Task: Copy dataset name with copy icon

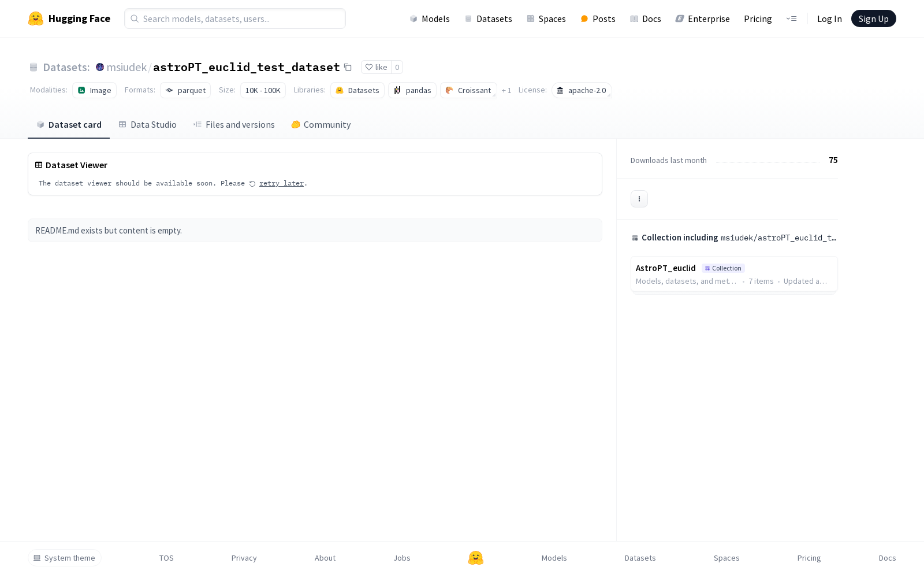Action: (x=348, y=67)
